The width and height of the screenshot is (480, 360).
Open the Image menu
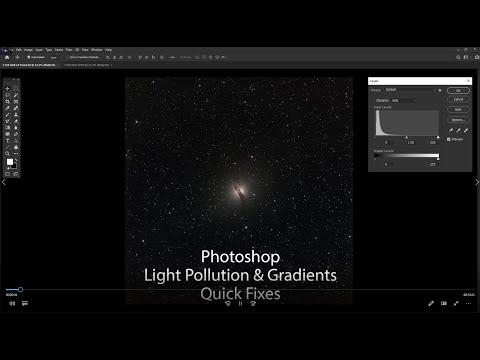tap(28, 50)
